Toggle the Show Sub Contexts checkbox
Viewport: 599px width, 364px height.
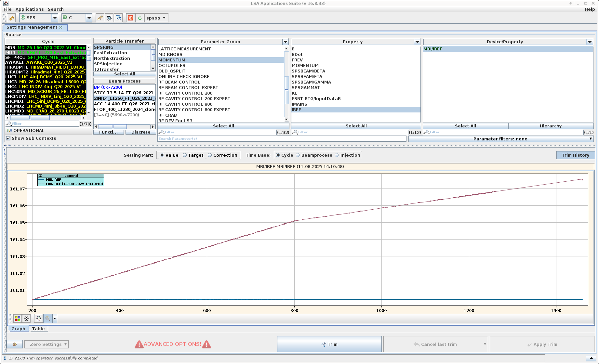8,138
